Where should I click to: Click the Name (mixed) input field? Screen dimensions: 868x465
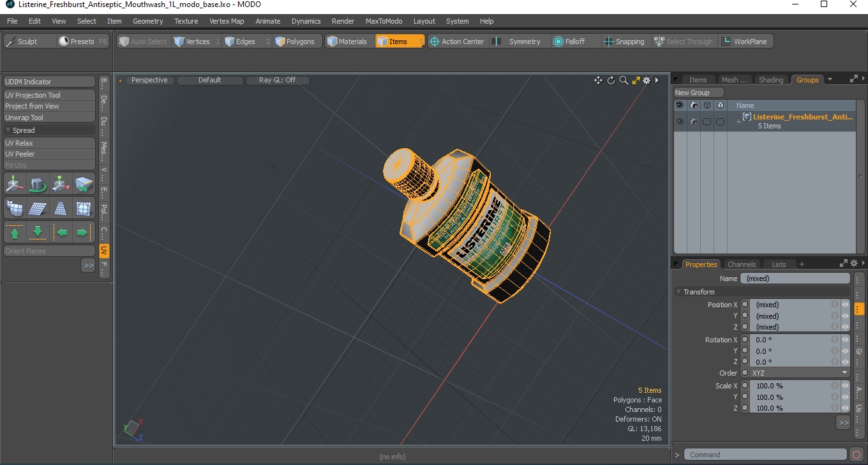point(795,278)
